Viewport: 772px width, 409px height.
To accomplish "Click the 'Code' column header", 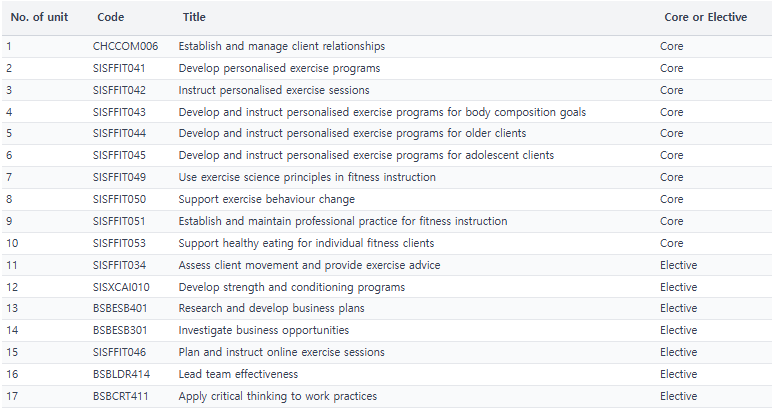I will pos(110,17).
